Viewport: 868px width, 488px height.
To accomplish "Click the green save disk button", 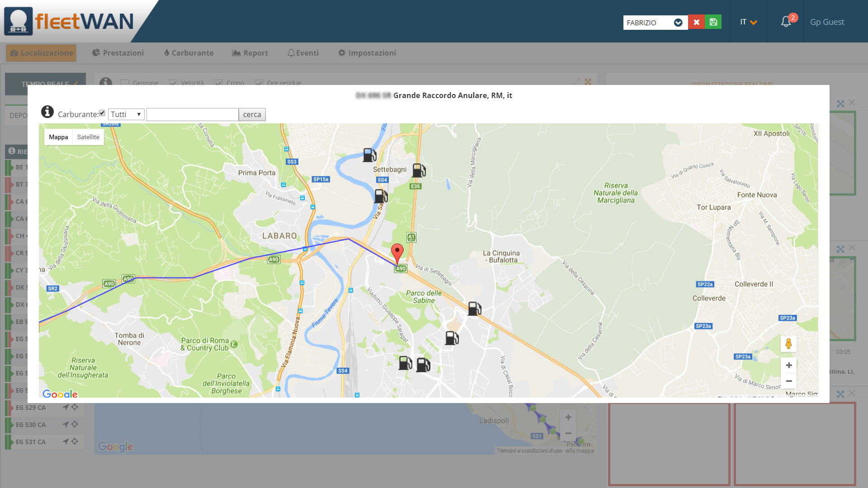I will (713, 22).
